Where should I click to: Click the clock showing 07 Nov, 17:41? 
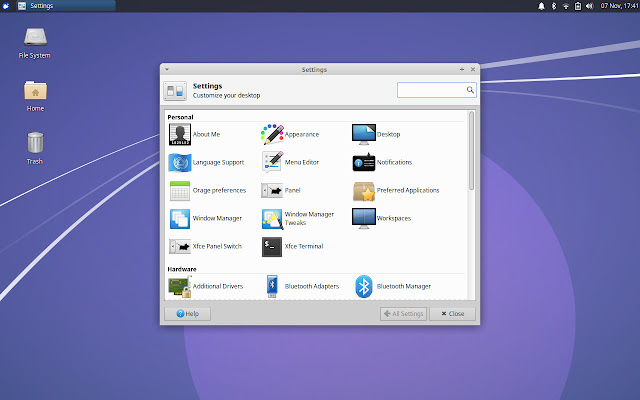coord(619,6)
